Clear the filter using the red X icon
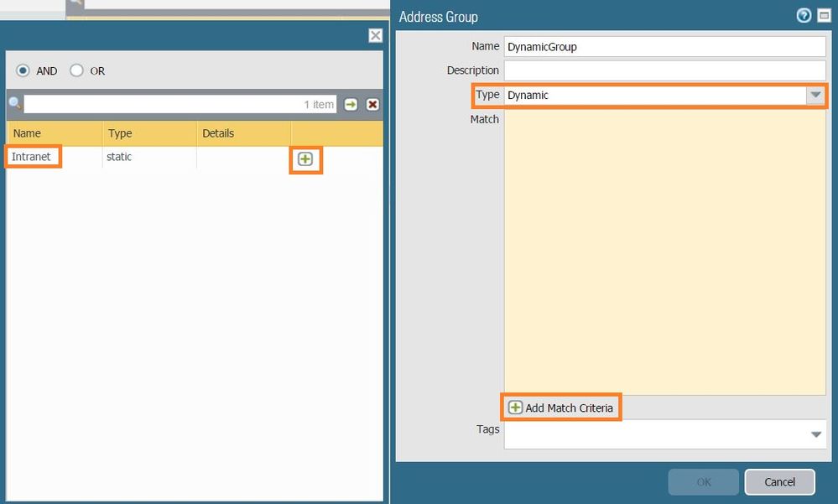The width and height of the screenshot is (838, 504). [x=372, y=104]
